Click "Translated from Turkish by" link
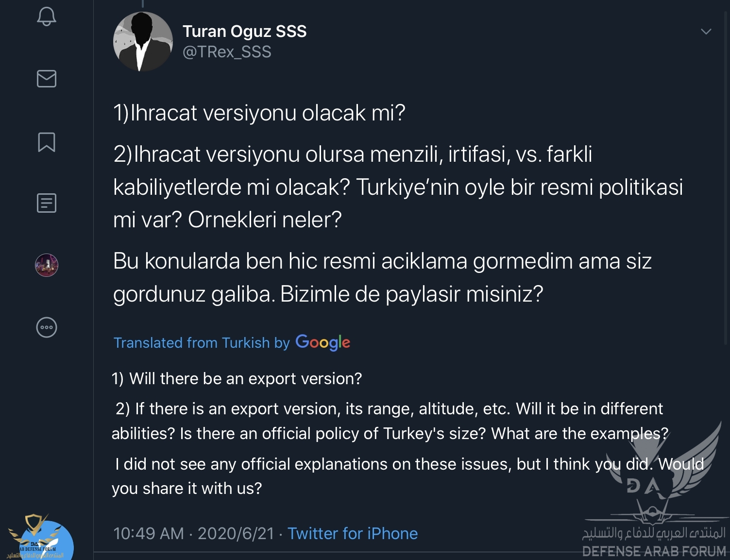Image resolution: width=730 pixels, height=560 pixels. [x=202, y=343]
